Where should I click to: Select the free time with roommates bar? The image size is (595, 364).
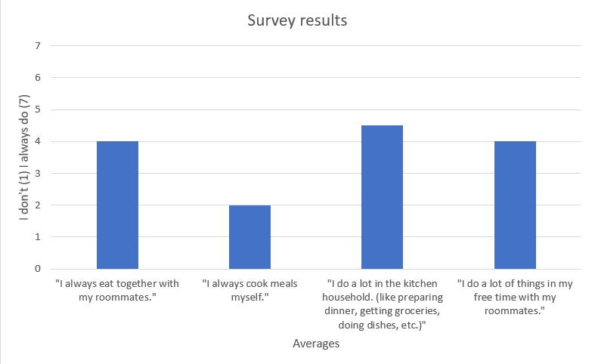pyautogui.click(x=515, y=205)
